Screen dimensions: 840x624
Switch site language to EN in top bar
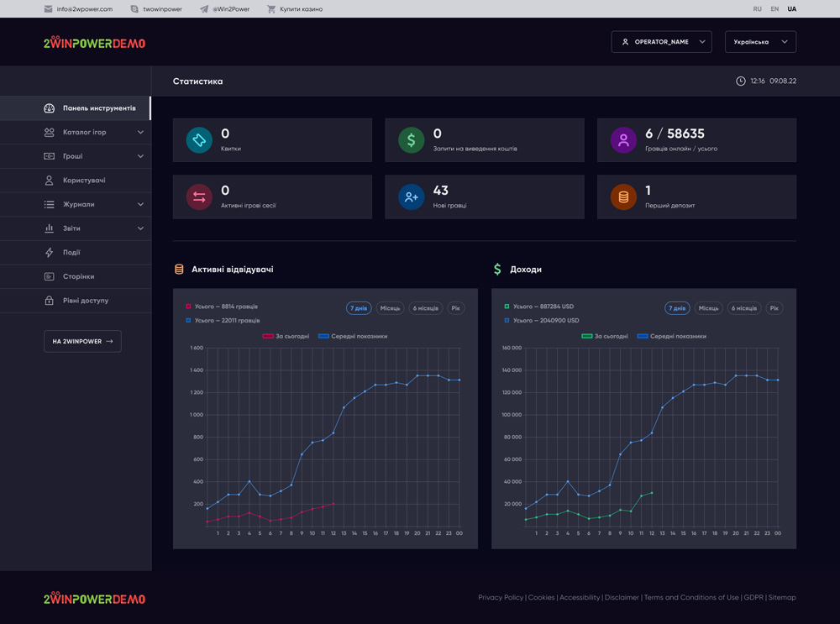774,9
